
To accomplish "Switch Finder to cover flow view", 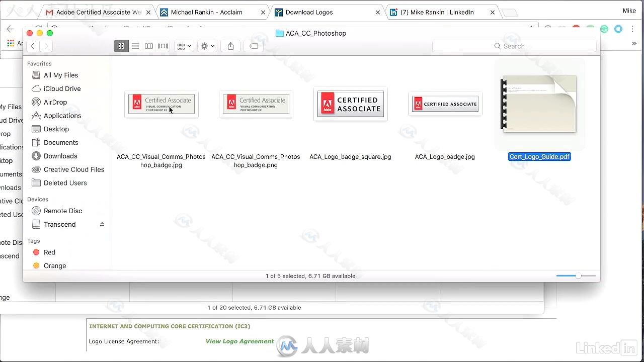I will coord(163,46).
